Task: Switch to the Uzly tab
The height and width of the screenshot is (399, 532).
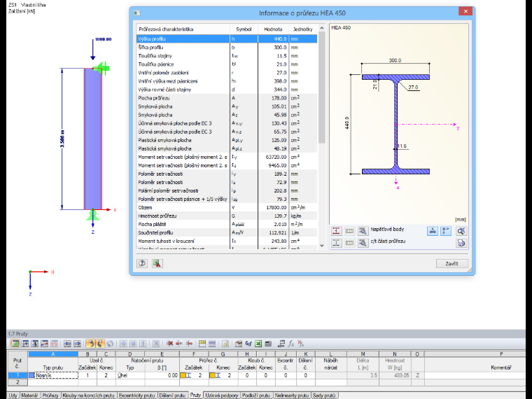Action: coord(13,395)
